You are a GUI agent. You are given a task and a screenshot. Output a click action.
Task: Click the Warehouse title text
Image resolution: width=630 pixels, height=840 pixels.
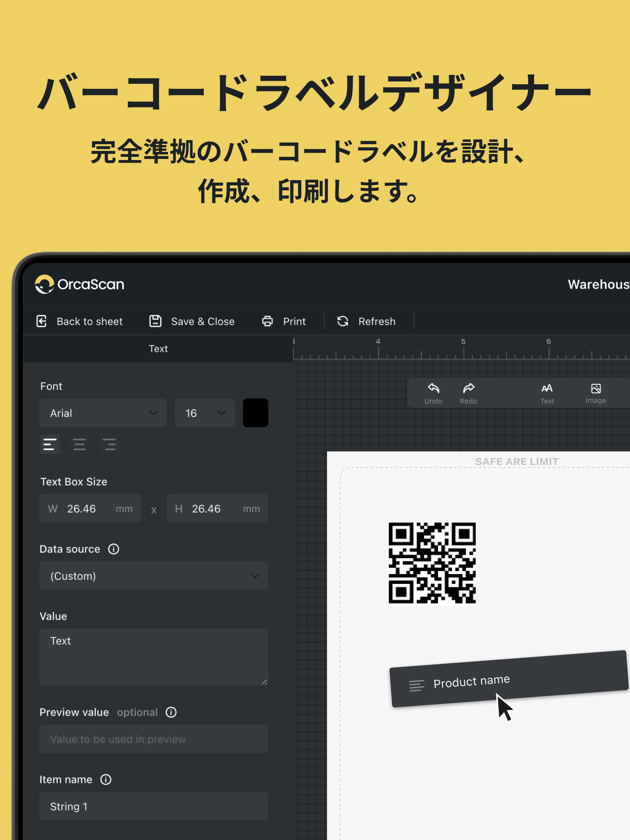click(x=598, y=284)
